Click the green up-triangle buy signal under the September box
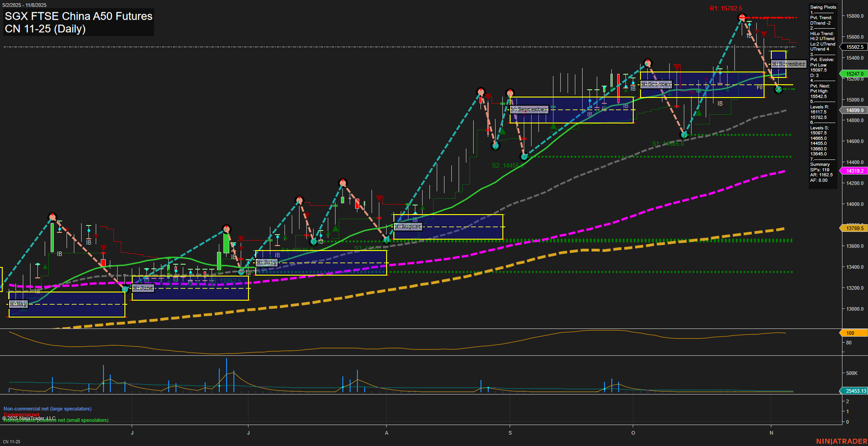Image resolution: width=868 pixels, height=446 pixels. [x=553, y=126]
